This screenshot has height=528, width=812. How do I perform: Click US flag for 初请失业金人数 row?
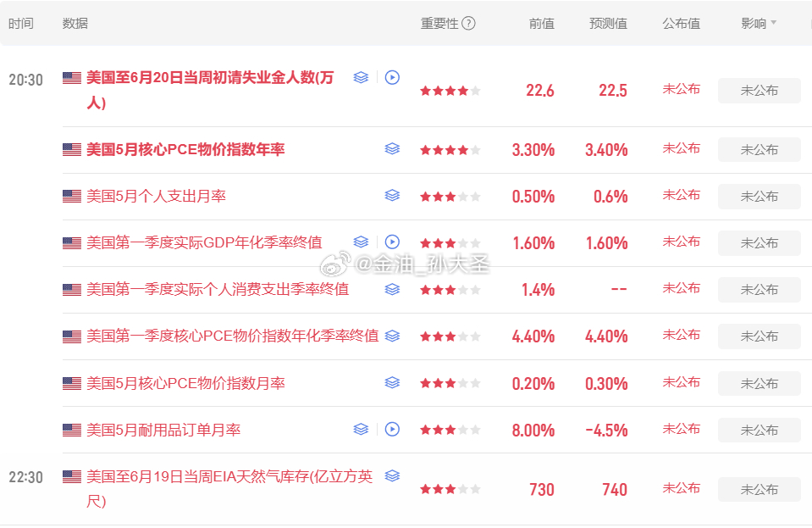click(72, 78)
